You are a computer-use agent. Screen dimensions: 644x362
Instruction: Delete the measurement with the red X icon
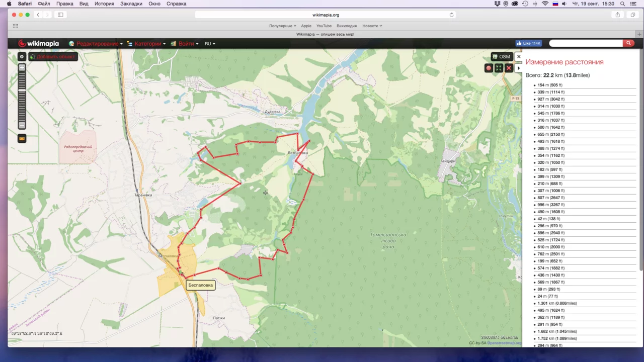click(x=509, y=68)
